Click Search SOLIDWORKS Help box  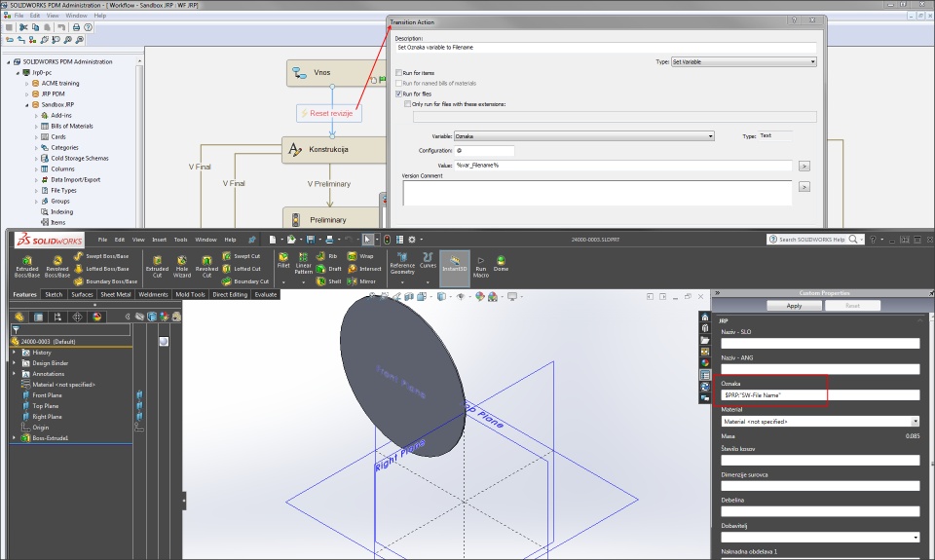pos(815,240)
